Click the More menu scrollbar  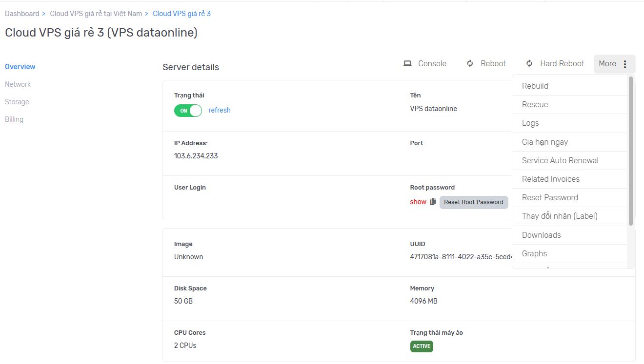click(x=631, y=151)
